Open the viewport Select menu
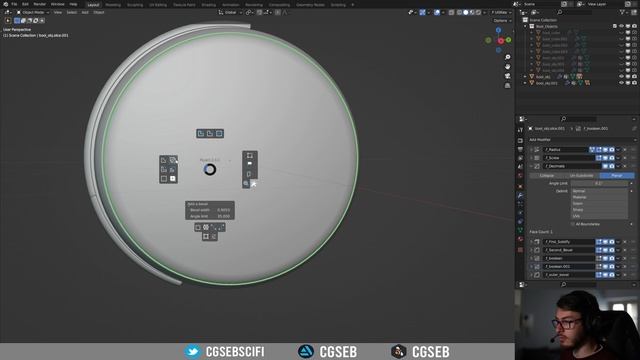Screen dimensions: 640x360 point(71,13)
